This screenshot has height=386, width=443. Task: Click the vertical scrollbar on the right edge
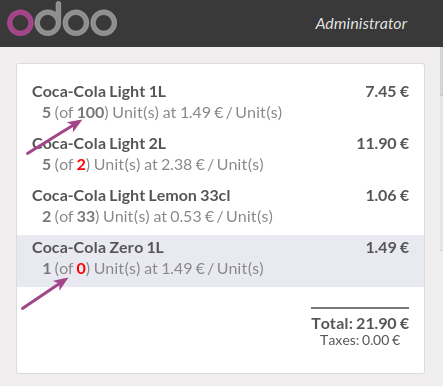pyautogui.click(x=441, y=149)
